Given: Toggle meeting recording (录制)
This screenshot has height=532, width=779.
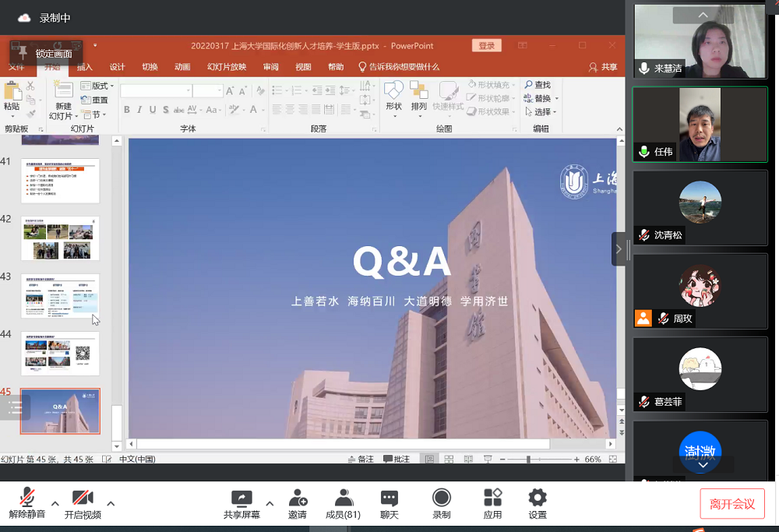Looking at the screenshot, I should click(x=441, y=504).
